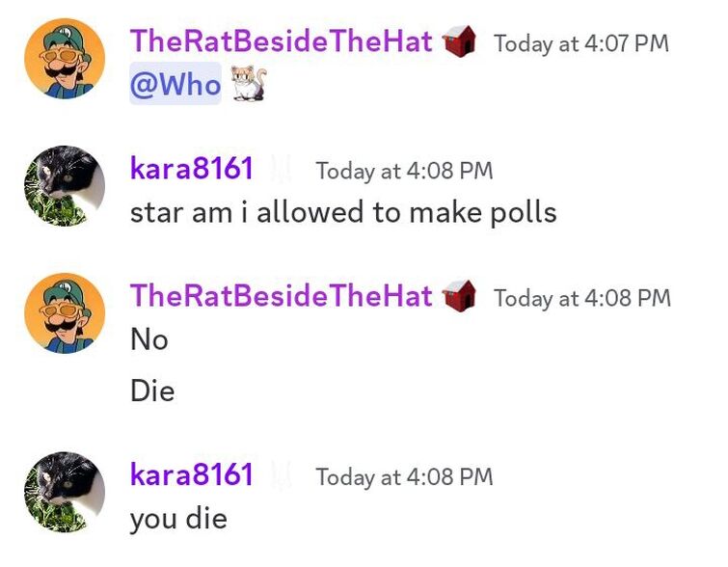
Task: Click the faint role badge after kara8161 on the polls message
Action: point(282,169)
